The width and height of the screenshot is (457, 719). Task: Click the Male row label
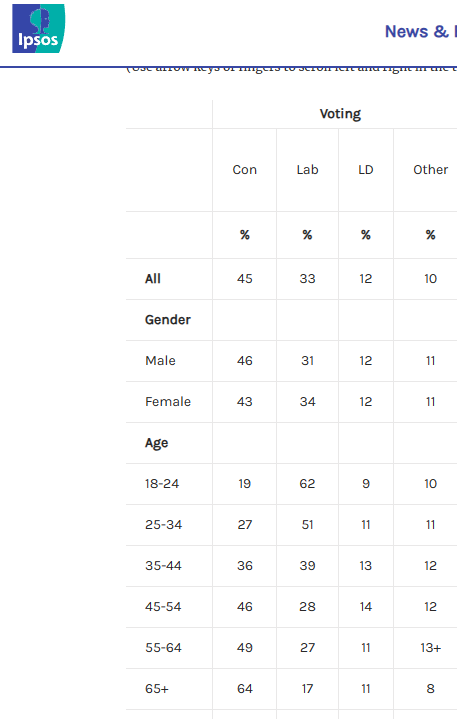pos(160,360)
